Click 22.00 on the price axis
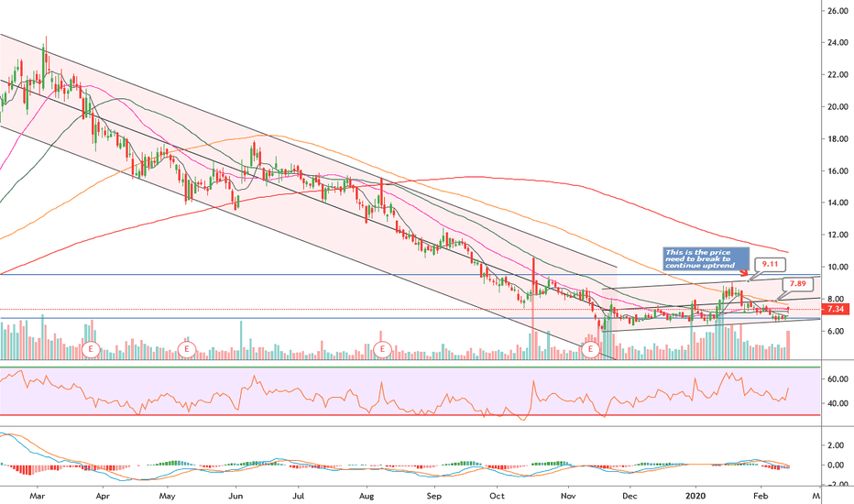The width and height of the screenshot is (854, 504). point(838,74)
